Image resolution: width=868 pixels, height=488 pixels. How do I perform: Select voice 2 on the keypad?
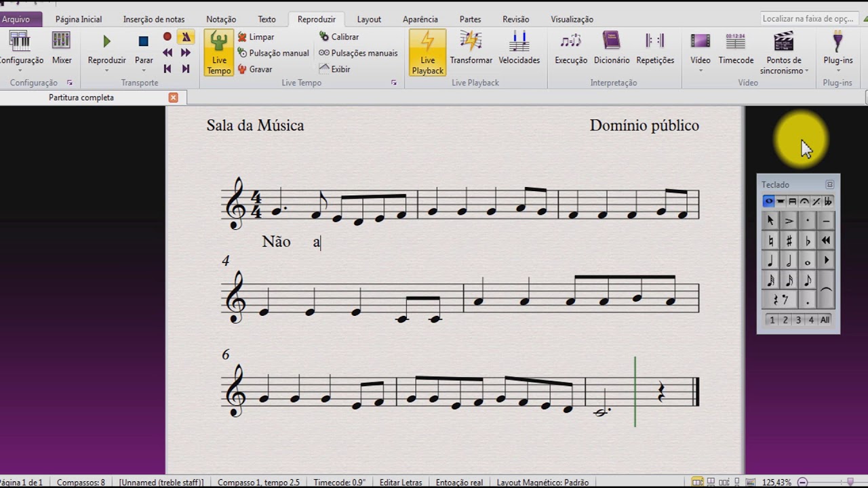click(x=785, y=320)
